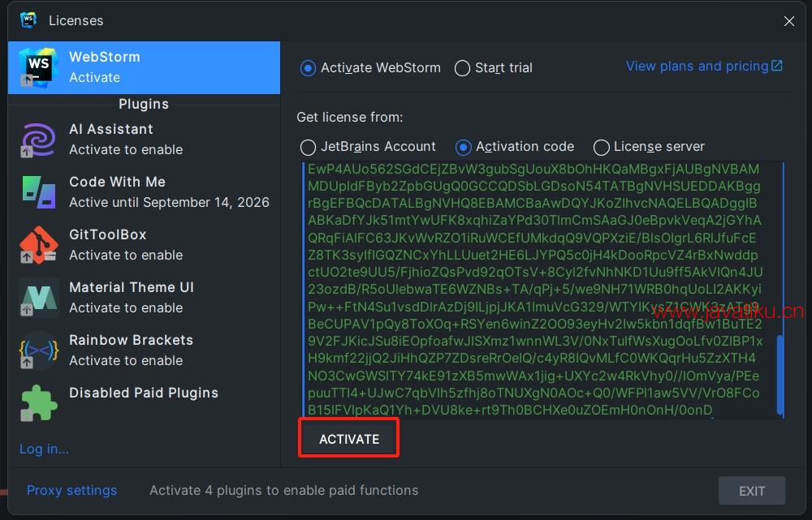
Task: Choose JetBrains Account as license source
Action: [x=308, y=148]
